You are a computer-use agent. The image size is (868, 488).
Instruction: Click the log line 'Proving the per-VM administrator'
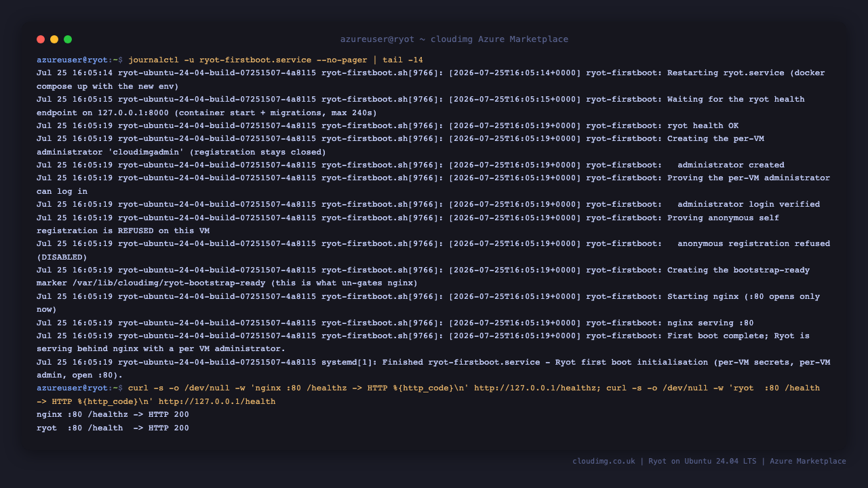(749, 178)
